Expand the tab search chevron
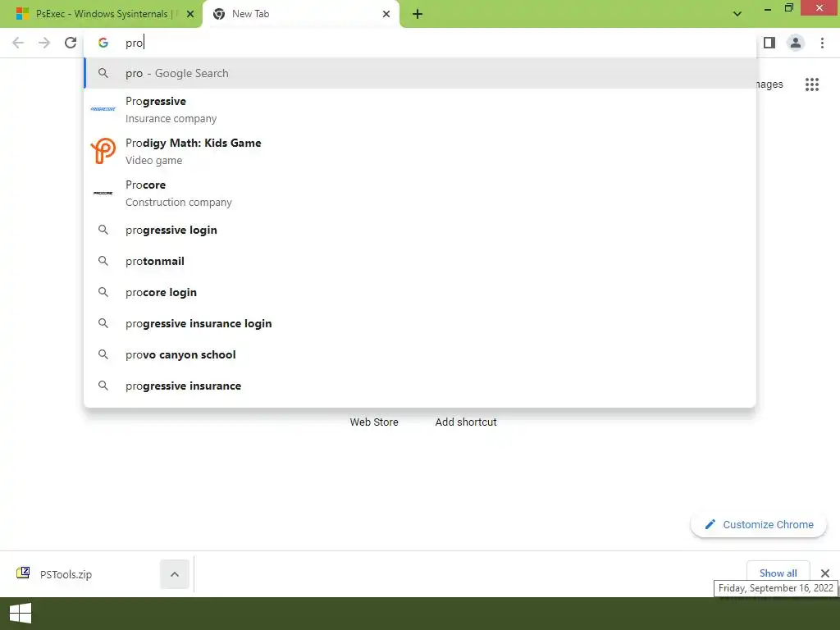The width and height of the screenshot is (840, 630). click(x=737, y=14)
